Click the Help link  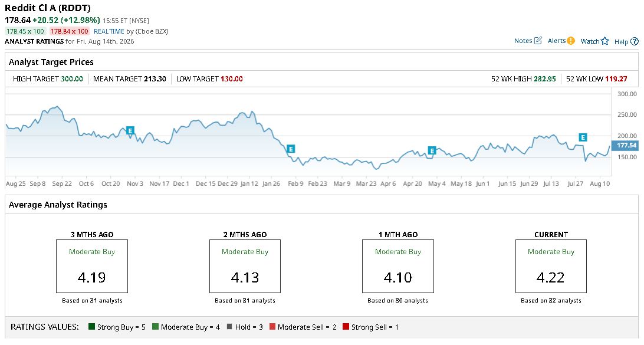(622, 41)
